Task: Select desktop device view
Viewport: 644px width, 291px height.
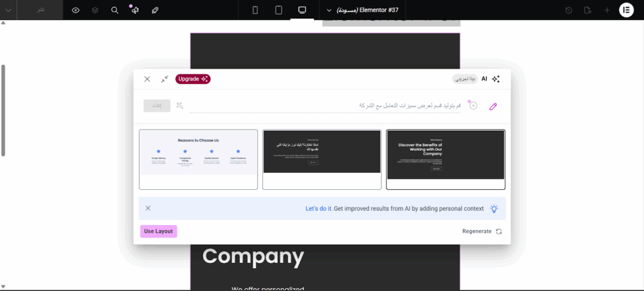Action: pyautogui.click(x=302, y=10)
